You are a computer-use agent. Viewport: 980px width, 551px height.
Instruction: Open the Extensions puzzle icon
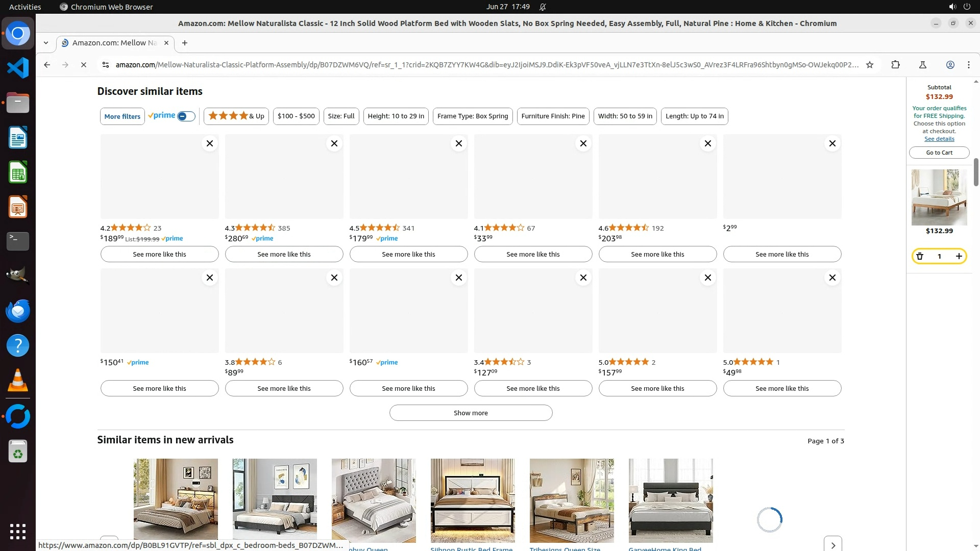click(x=895, y=65)
